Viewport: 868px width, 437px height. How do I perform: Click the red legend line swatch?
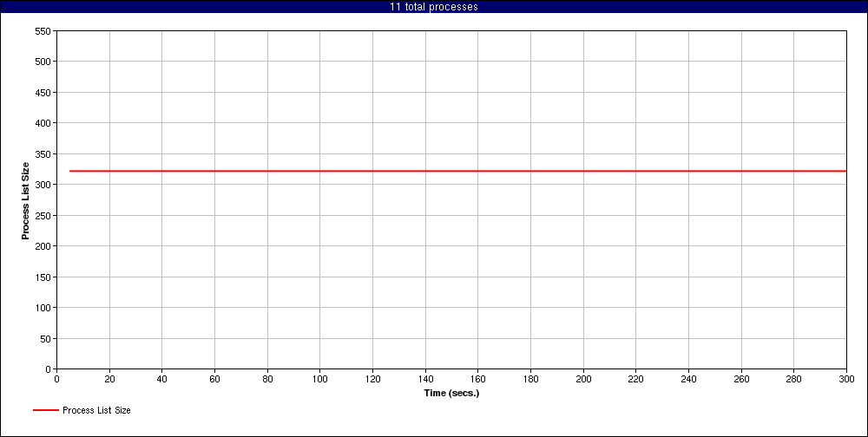(45, 410)
